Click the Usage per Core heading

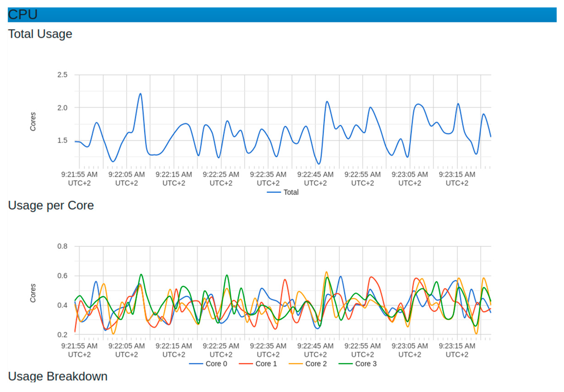[x=51, y=205]
